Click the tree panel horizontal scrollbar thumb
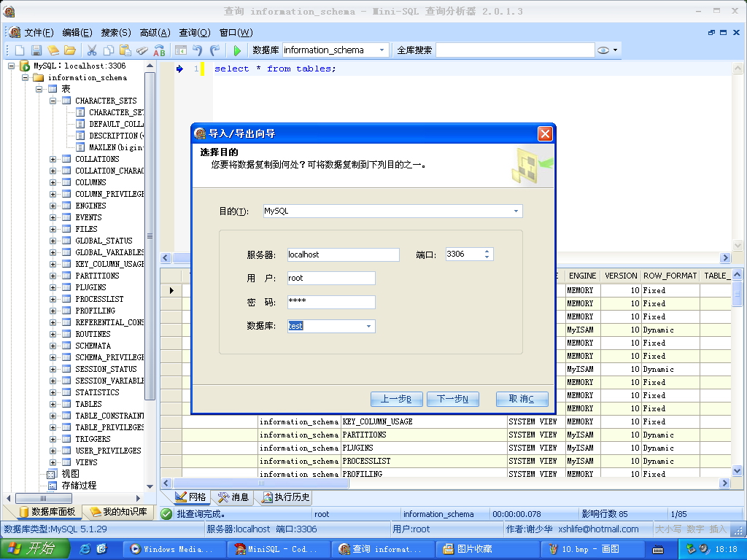The height and width of the screenshot is (560, 747). pos(43,498)
